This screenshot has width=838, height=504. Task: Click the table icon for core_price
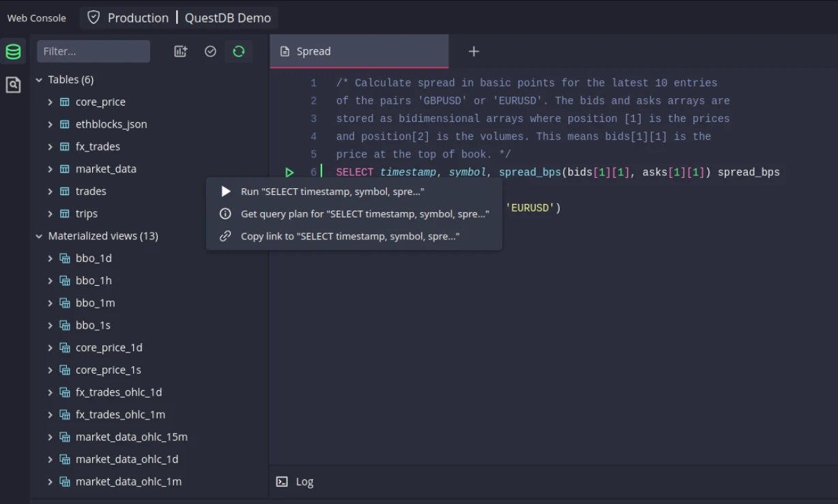click(65, 102)
